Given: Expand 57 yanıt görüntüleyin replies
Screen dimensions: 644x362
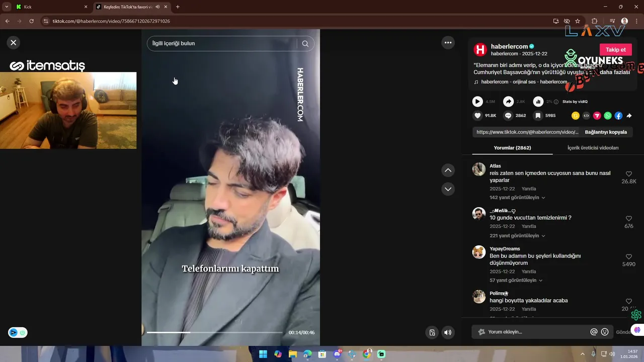Looking at the screenshot, I should (516, 281).
